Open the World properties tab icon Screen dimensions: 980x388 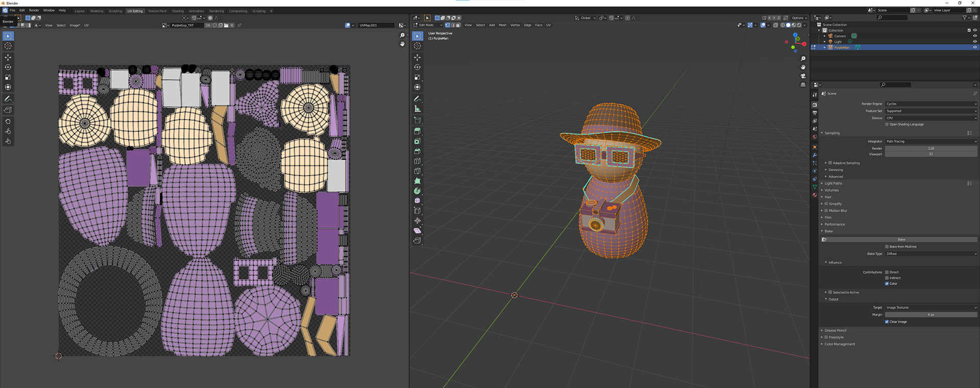point(815,137)
